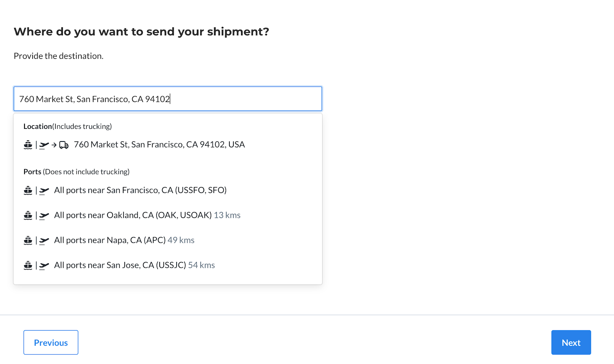614x364 pixels.
Task: Click the airplane icon beside Oakland ports
Action: pos(44,216)
